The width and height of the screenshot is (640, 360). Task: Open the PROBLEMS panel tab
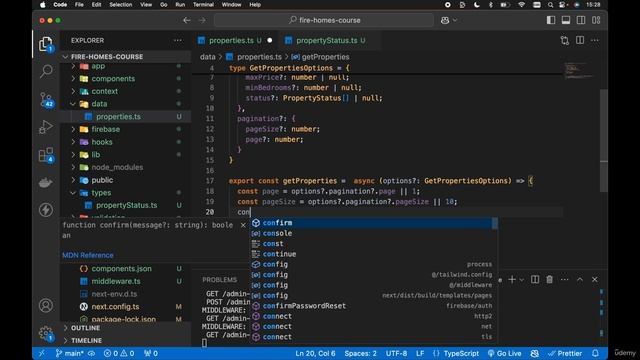point(220,280)
